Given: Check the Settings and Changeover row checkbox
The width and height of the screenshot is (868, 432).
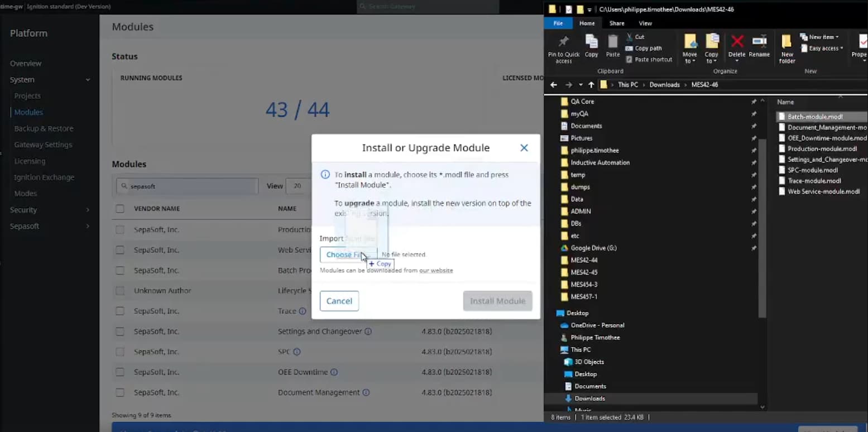Looking at the screenshot, I should (x=120, y=332).
